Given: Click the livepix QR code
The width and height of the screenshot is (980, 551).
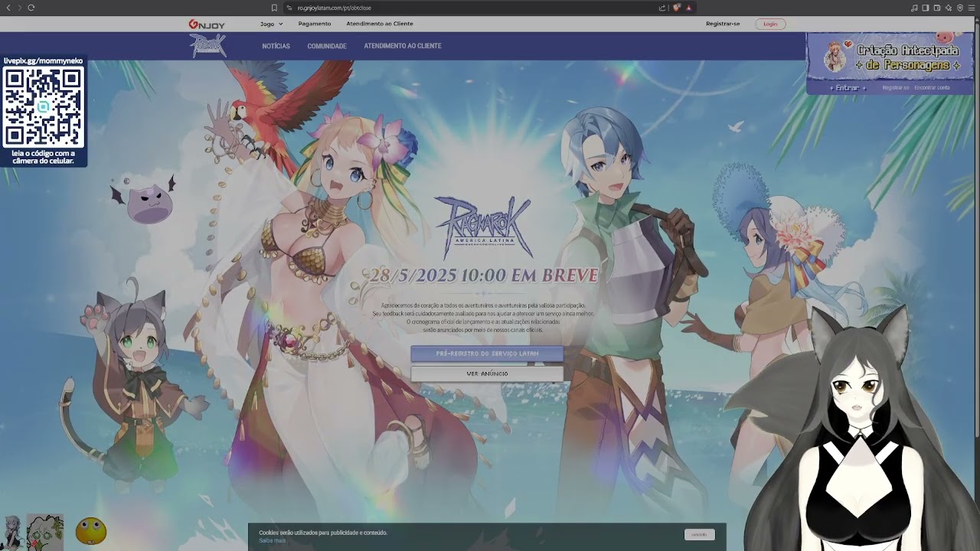Looking at the screenshot, I should [43, 107].
